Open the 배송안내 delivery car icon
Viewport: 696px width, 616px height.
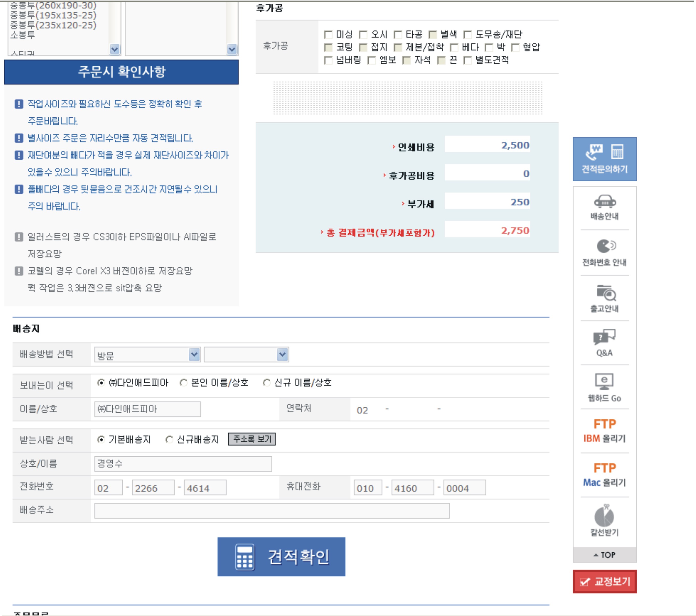coord(604,207)
